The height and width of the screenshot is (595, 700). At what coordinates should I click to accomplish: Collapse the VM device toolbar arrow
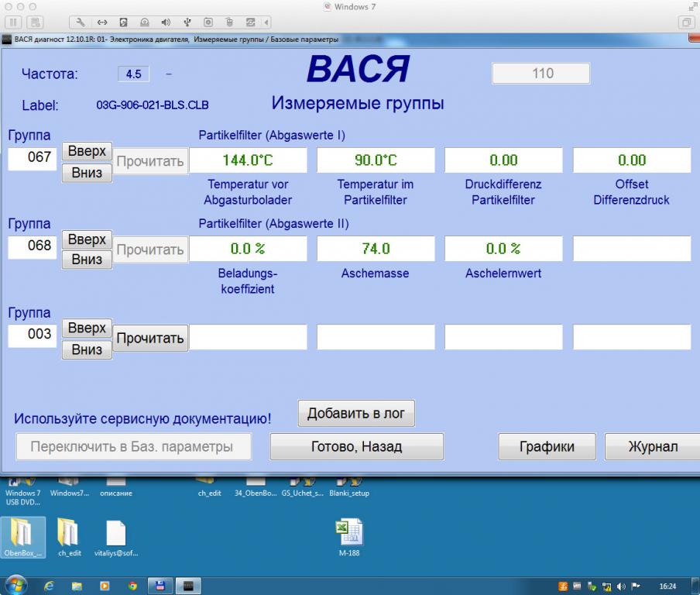(x=266, y=22)
